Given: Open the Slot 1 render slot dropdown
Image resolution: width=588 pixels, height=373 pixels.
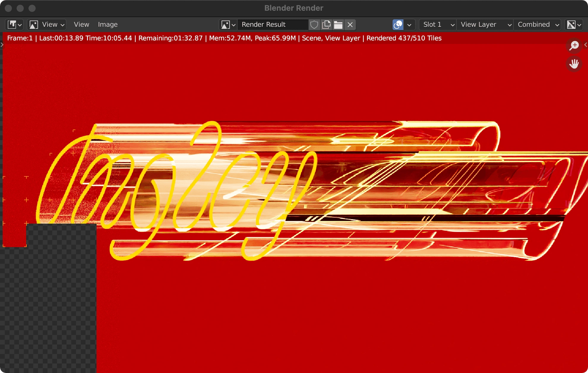Looking at the screenshot, I should click(438, 25).
